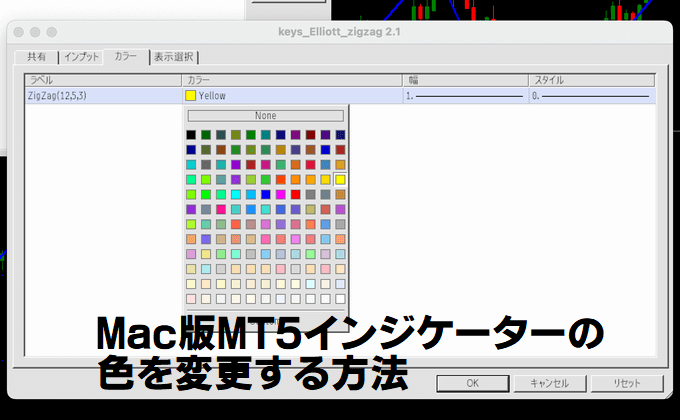680x420 pixels.
Task: Confirm the dialog with OK
Action: click(472, 383)
